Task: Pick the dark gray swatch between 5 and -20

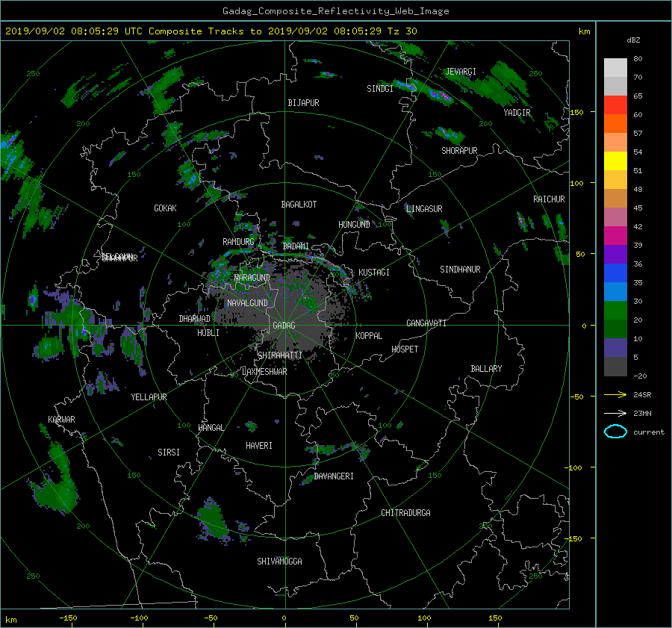Action: (615, 367)
